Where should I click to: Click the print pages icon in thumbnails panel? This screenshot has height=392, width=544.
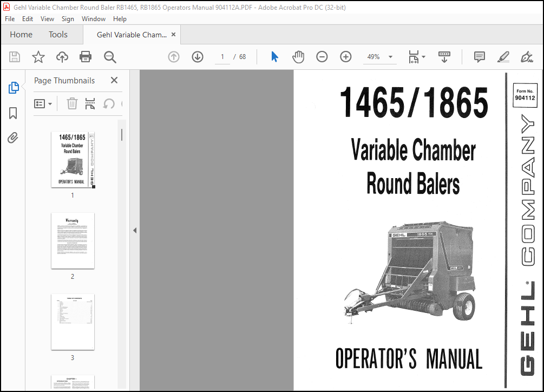[x=90, y=103]
